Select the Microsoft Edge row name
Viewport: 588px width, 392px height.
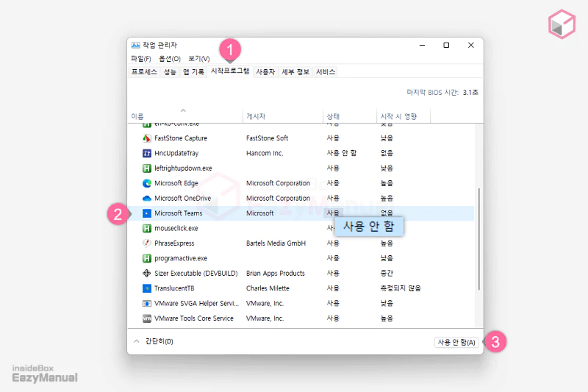176,183
